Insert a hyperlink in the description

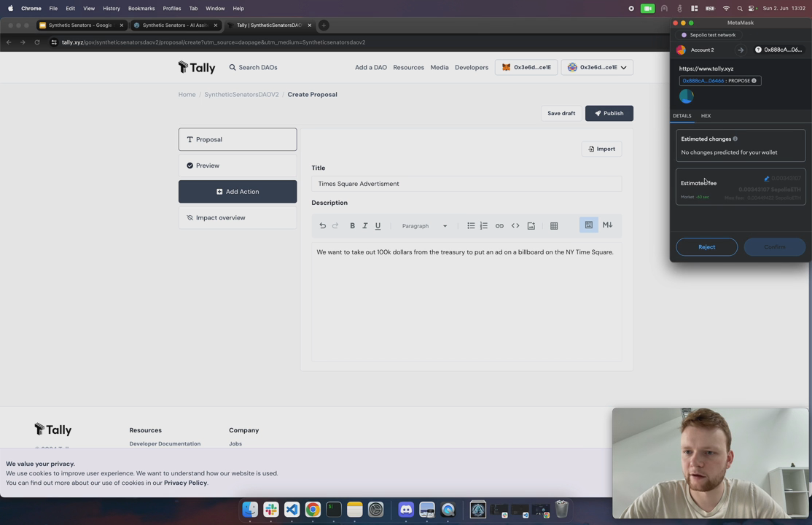499,225
